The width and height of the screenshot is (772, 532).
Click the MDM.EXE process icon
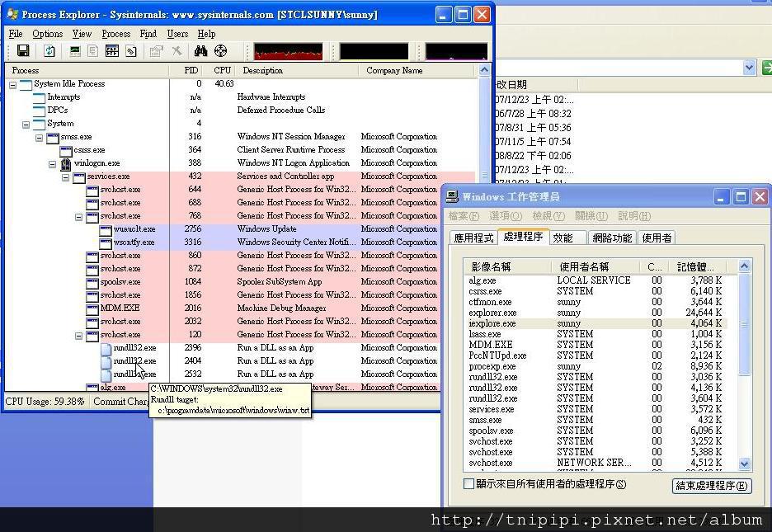point(92,309)
